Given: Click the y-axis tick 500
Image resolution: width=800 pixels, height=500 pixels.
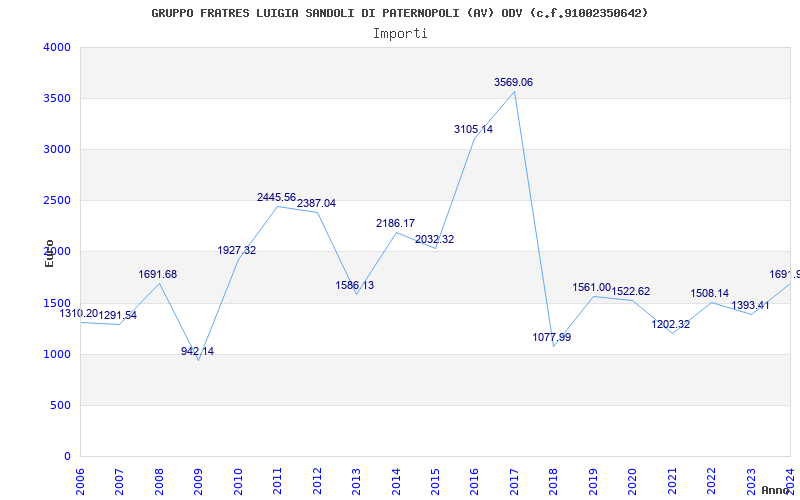Looking at the screenshot, I should coord(61,406).
